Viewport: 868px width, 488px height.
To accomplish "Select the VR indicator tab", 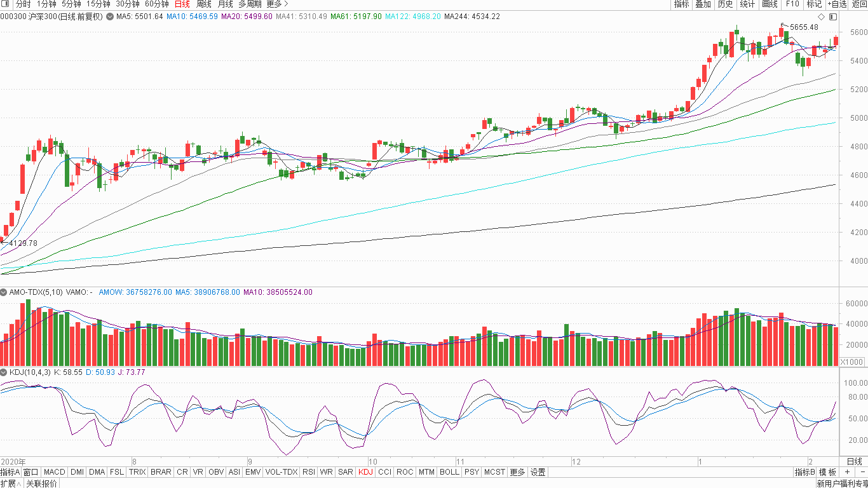I will point(198,472).
